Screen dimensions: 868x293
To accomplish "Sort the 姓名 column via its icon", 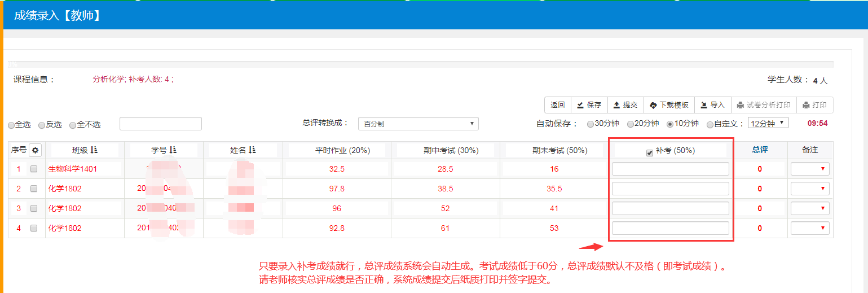I will point(252,150).
